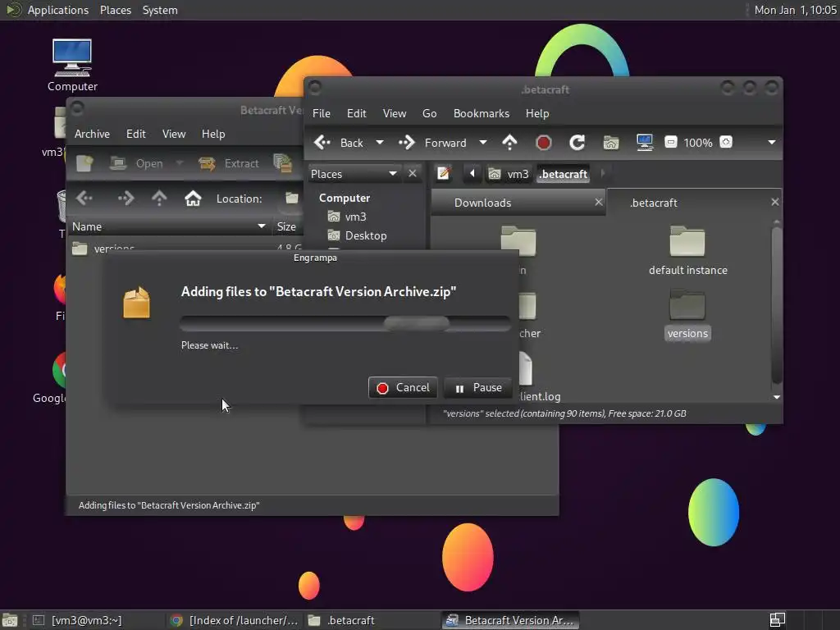Expand the Back history dropdown
Image resolution: width=840 pixels, height=630 pixels.
coord(380,143)
